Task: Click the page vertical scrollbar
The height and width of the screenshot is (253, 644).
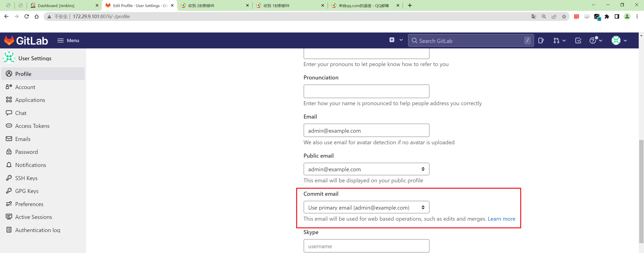Action: click(x=641, y=191)
